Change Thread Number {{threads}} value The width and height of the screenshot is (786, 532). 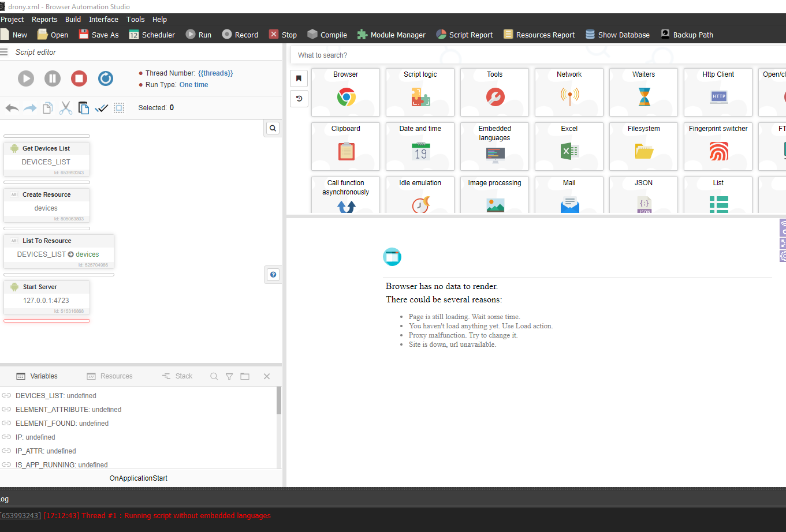click(215, 73)
